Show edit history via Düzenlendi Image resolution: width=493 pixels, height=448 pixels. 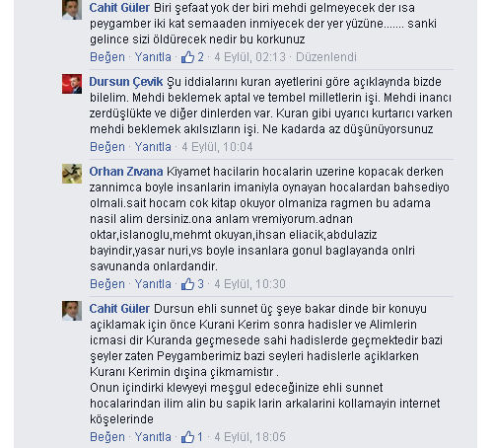(326, 57)
